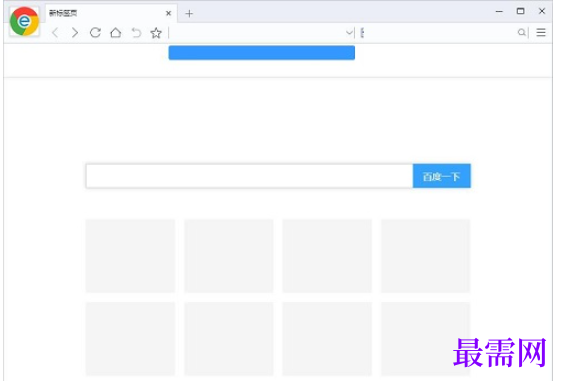Screen dimensions: 565x384
Task: Go back to the previous page
Action: pyautogui.click(x=55, y=33)
